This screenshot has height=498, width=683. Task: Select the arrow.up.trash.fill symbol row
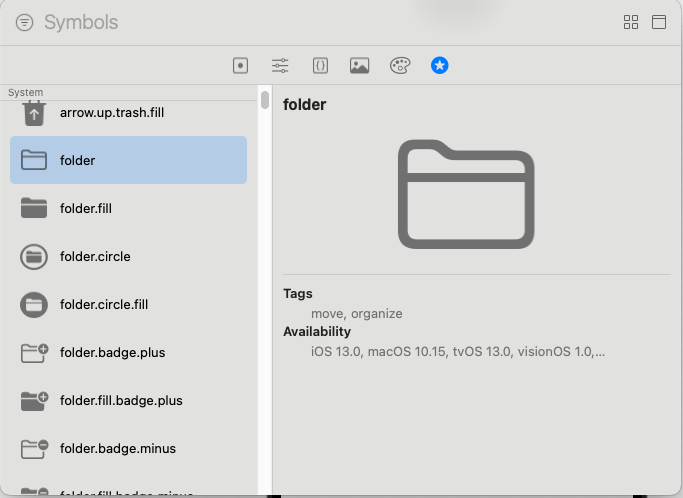click(128, 113)
